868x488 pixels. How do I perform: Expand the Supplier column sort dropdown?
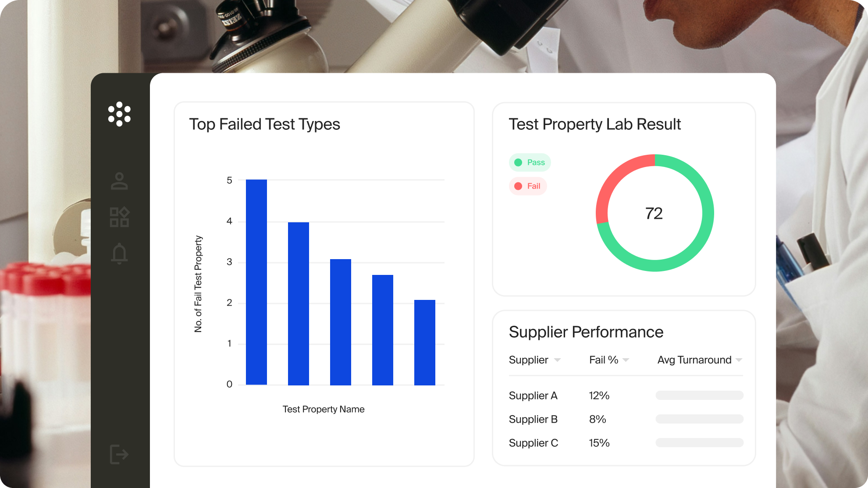click(557, 360)
